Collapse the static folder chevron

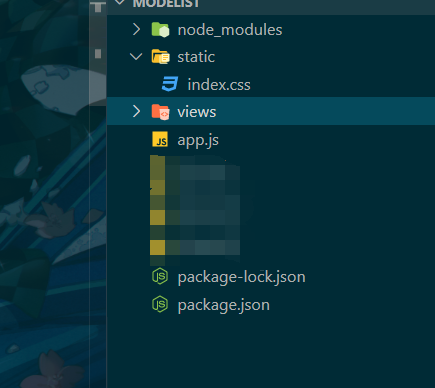pos(136,56)
